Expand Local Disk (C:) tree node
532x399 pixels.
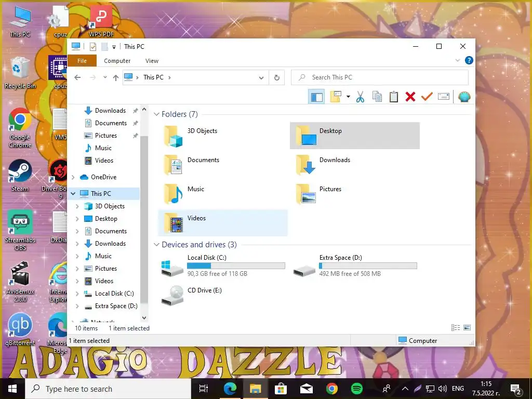(77, 294)
